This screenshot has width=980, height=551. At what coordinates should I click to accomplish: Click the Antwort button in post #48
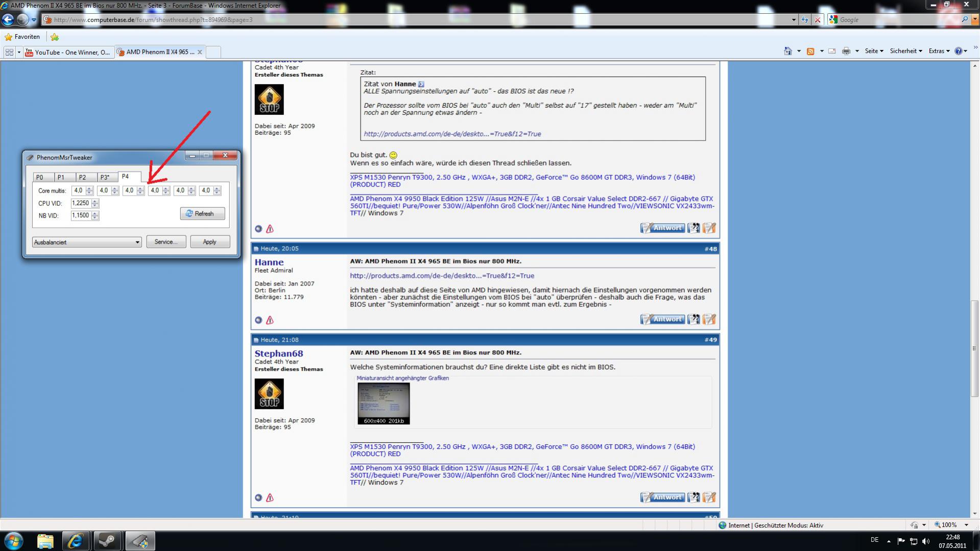coord(662,319)
